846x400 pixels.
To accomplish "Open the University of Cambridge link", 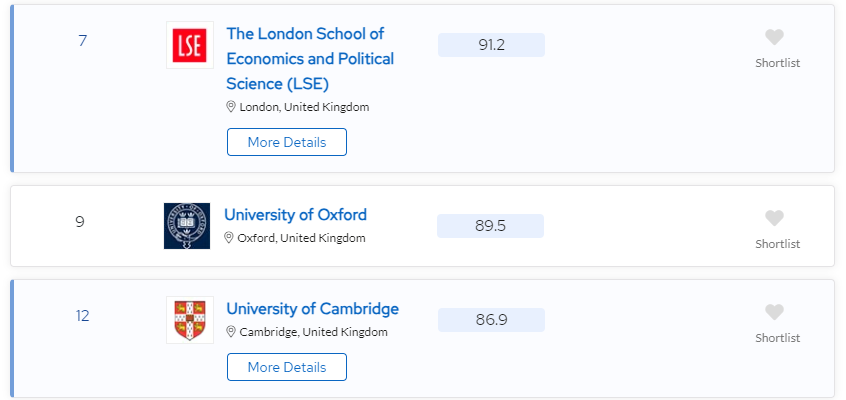I will pos(312,308).
